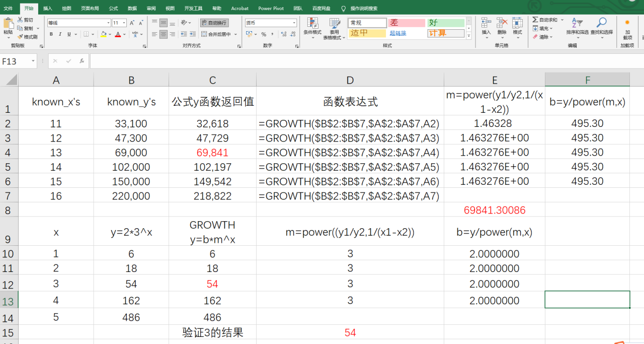Click the accounting number format icon
The width and height of the screenshot is (644, 344).
(249, 34)
